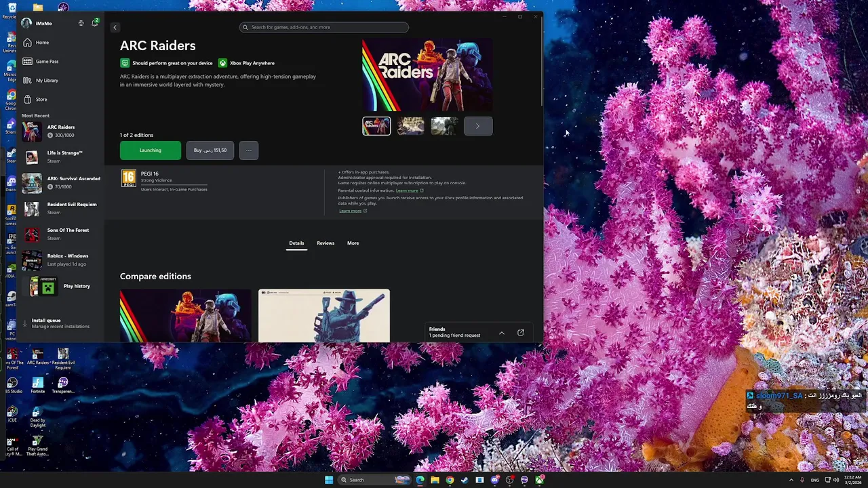
Task: Open File Explorer from the taskbar
Action: (x=435, y=480)
